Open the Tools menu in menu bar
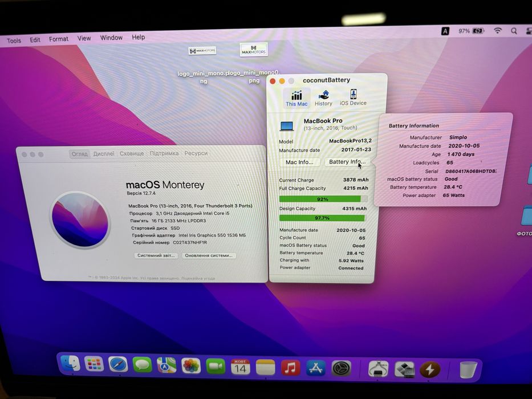532x399 pixels. [14, 40]
